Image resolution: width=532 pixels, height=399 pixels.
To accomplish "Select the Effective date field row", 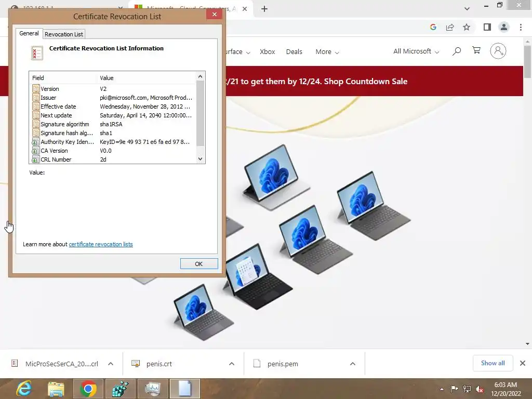I will click(x=114, y=106).
